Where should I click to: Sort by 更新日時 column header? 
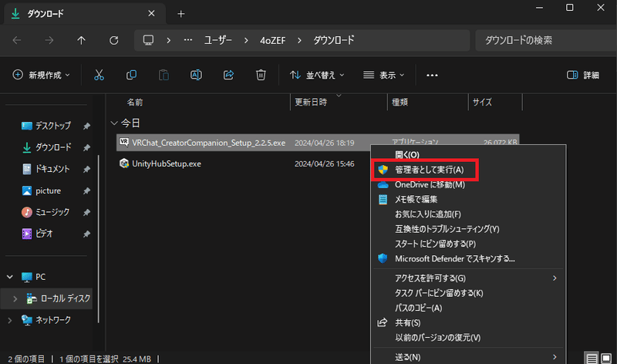click(311, 103)
